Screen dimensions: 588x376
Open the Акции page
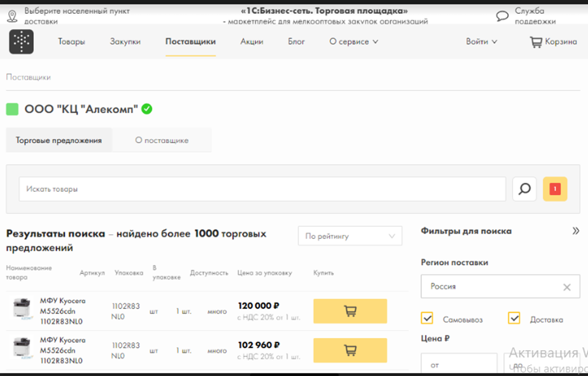point(252,42)
